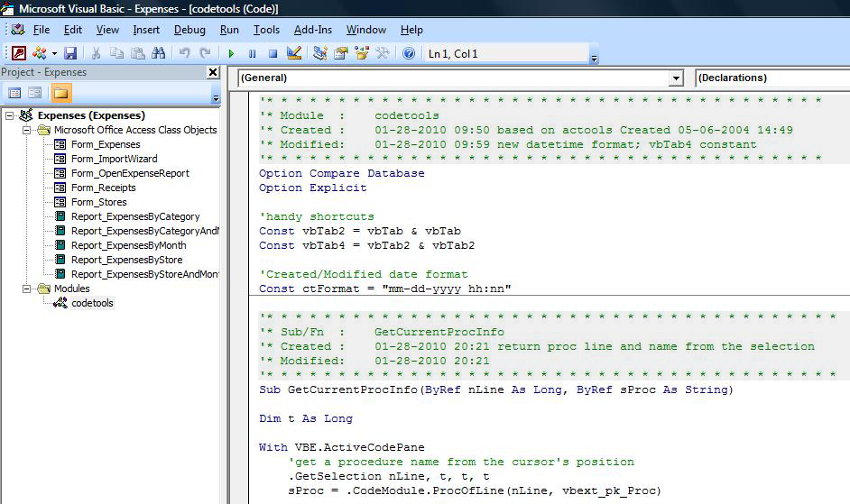Open the Project Explorer toolbar icon

tap(319, 53)
